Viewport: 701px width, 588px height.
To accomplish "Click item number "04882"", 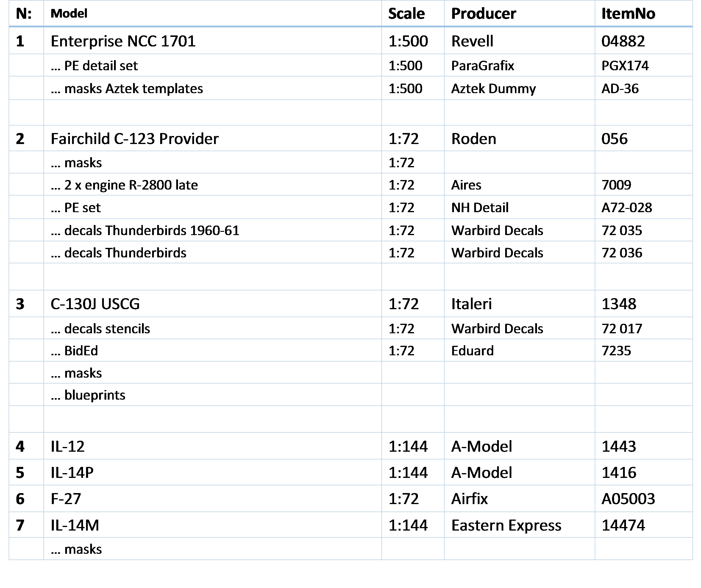I will pos(623,41).
